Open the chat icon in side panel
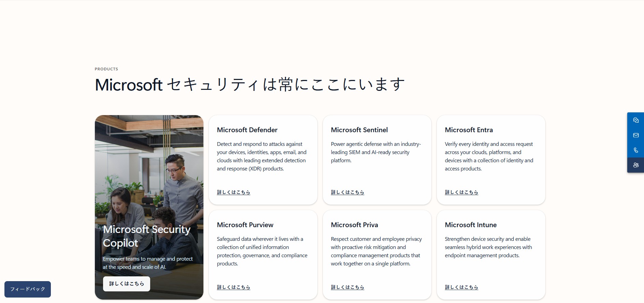Screen dimensions: 644x303 pyautogui.click(x=635, y=120)
